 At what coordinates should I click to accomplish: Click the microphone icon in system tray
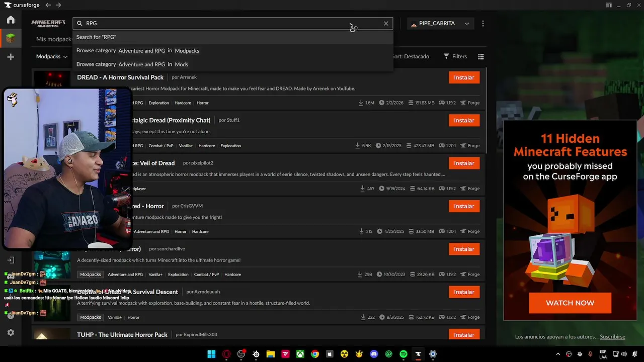590,354
